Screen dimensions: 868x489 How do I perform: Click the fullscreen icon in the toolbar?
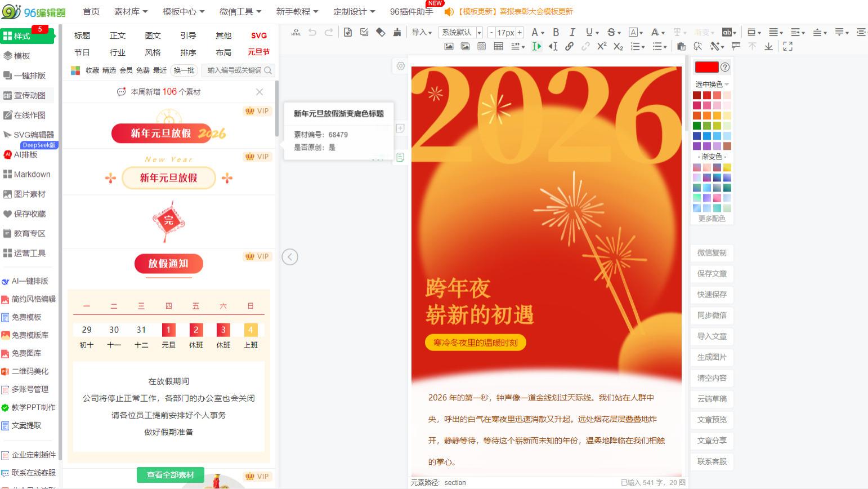(x=788, y=46)
